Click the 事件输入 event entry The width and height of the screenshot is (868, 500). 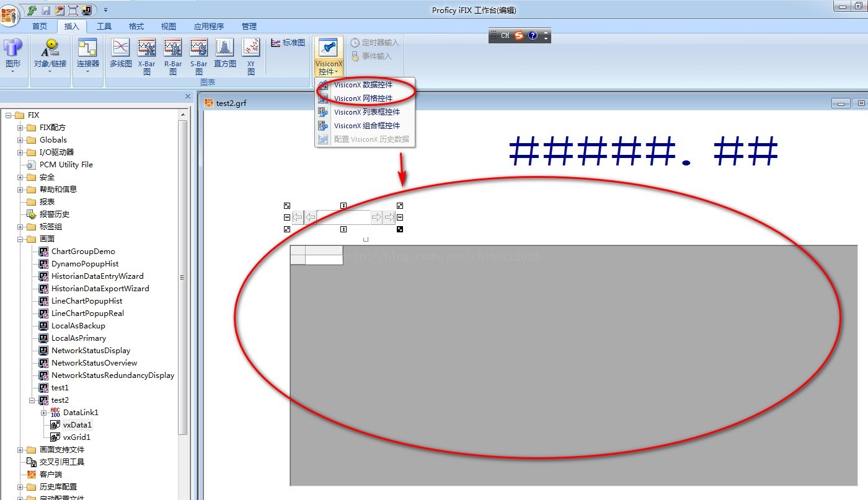click(371, 56)
